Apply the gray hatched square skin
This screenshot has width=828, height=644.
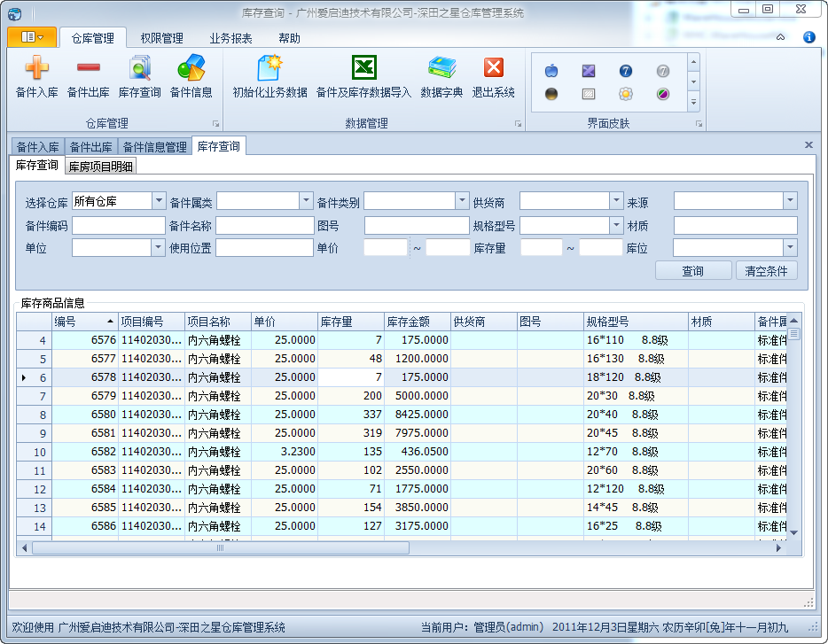click(x=589, y=94)
